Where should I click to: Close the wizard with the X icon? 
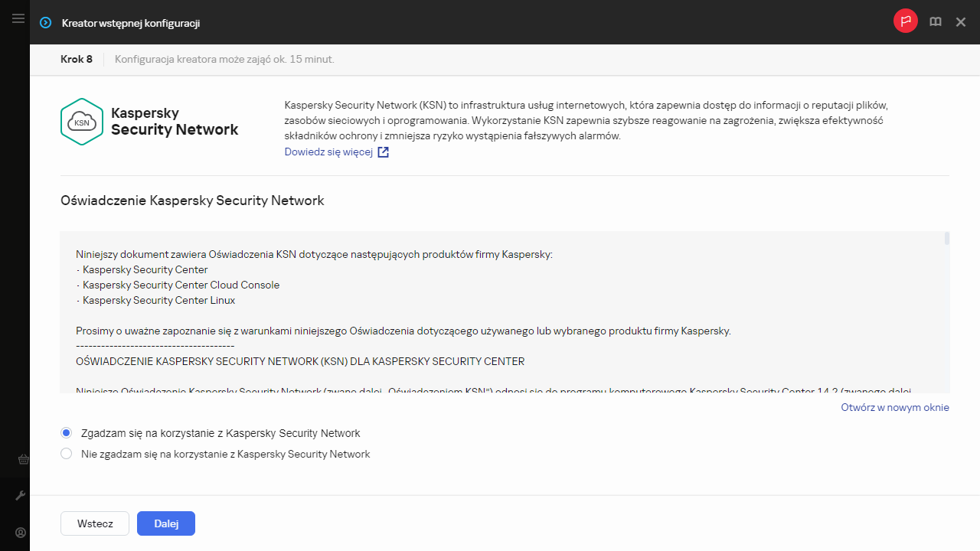pyautogui.click(x=961, y=21)
